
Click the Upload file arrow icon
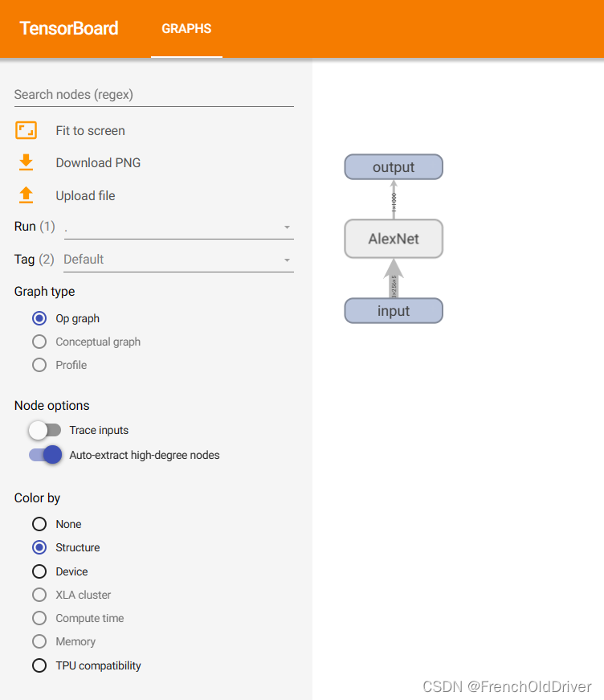pos(26,195)
